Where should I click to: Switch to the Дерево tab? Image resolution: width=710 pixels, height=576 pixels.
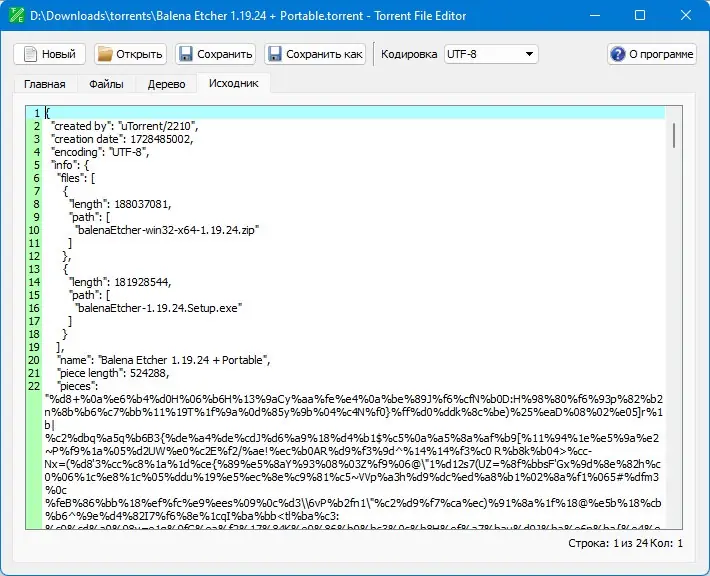tap(166, 84)
